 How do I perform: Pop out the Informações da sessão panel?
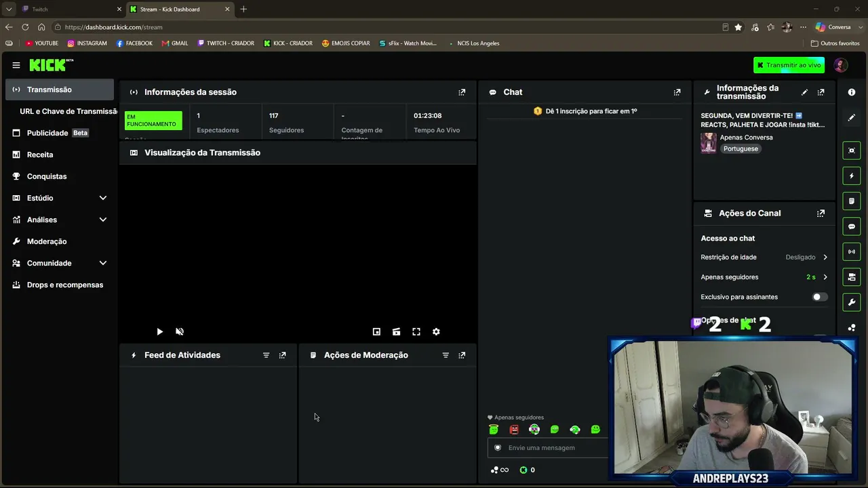(462, 92)
